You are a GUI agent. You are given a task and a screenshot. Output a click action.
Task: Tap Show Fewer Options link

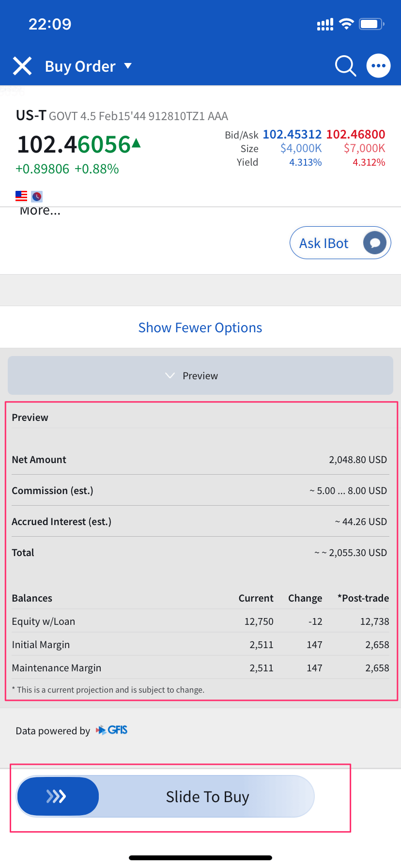click(200, 328)
